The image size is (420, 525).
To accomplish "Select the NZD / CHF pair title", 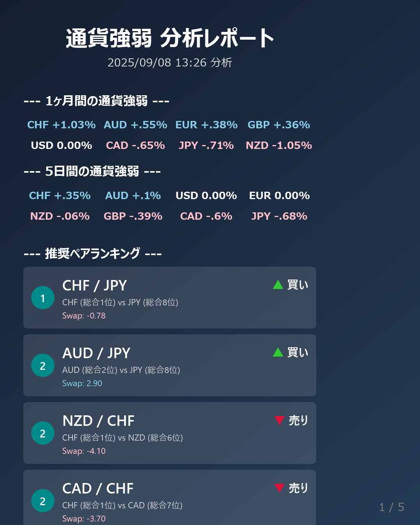I will tap(98, 421).
